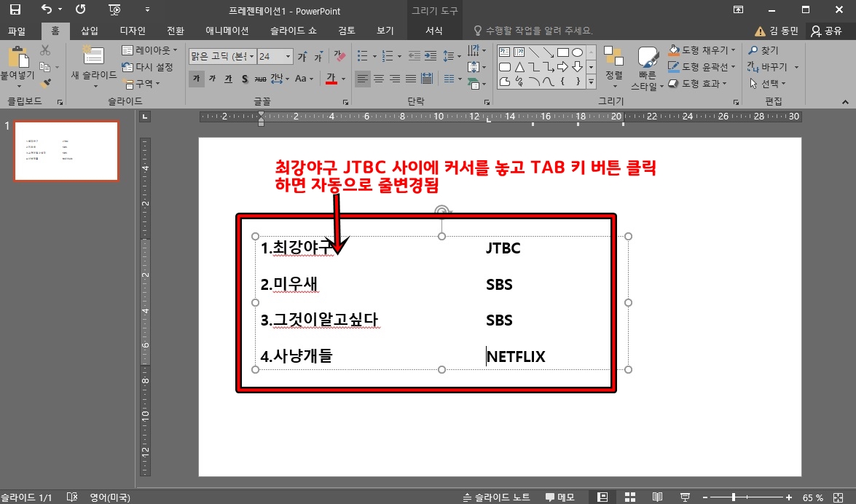Viewport: 856px width, 504px height.
Task: Fit slide to current window
Action: pos(838,497)
